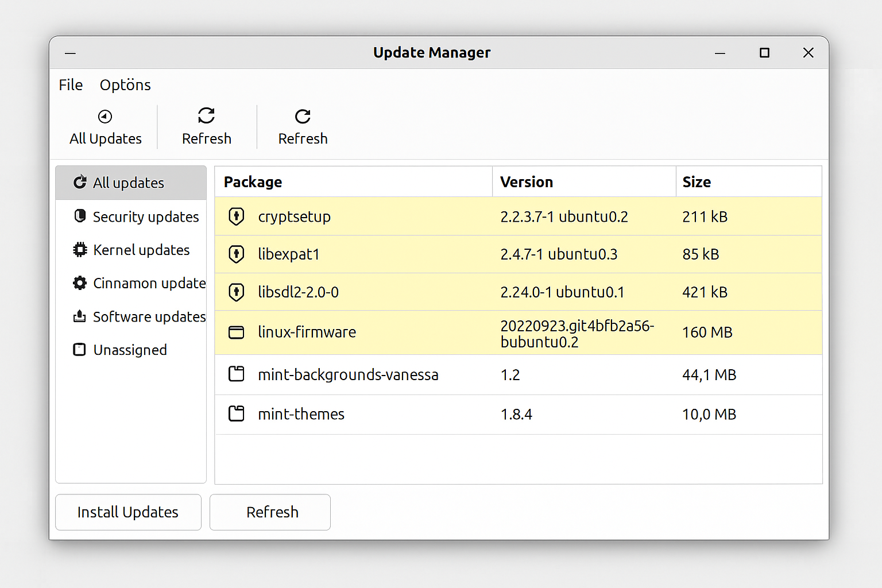Click the package icon beside mint-backgrounds-vanessa
The height and width of the screenshot is (588, 882).
pos(236,374)
